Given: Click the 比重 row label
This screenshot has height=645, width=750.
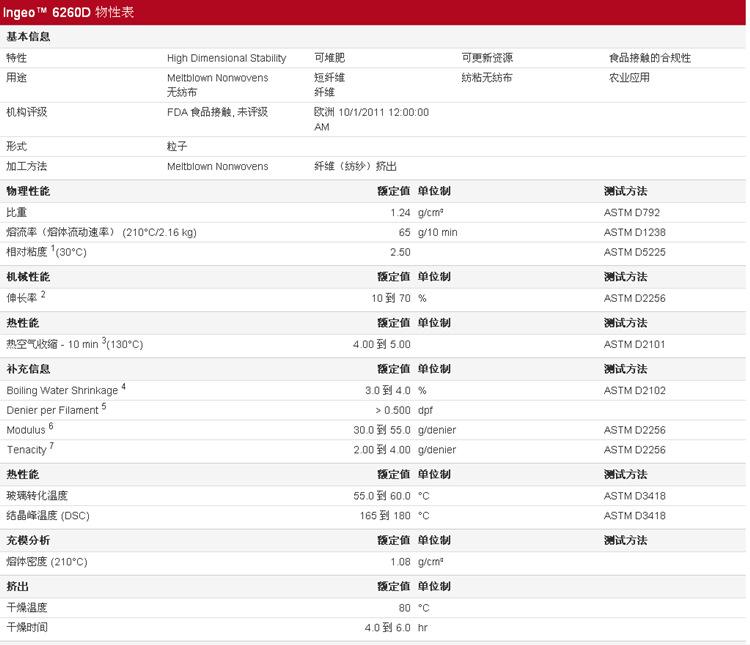Looking at the screenshot, I should point(16,212).
